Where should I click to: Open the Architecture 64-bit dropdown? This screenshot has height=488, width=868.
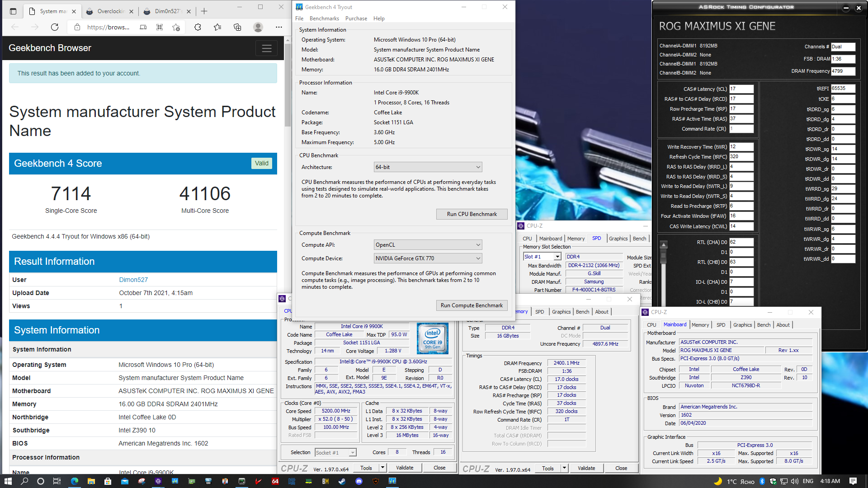(428, 167)
